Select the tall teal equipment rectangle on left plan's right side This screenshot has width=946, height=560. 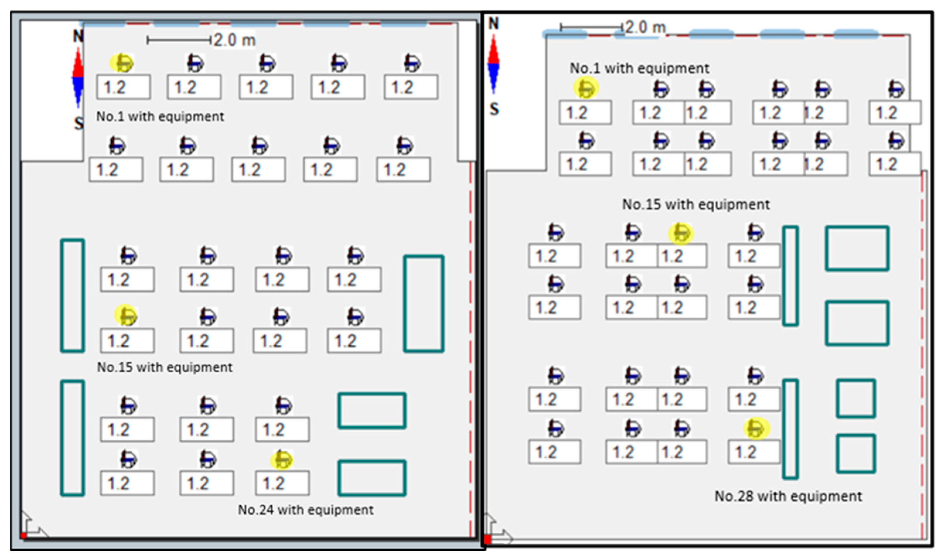click(424, 304)
